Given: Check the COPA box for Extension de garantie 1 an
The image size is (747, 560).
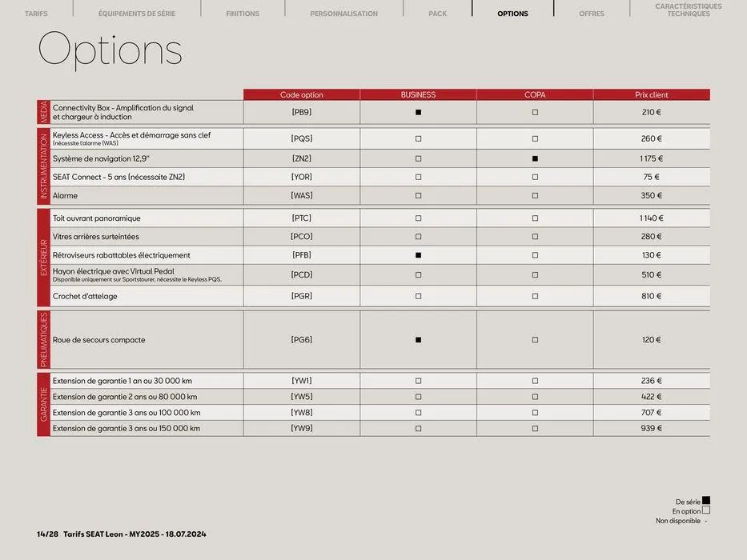Looking at the screenshot, I should click(534, 380).
